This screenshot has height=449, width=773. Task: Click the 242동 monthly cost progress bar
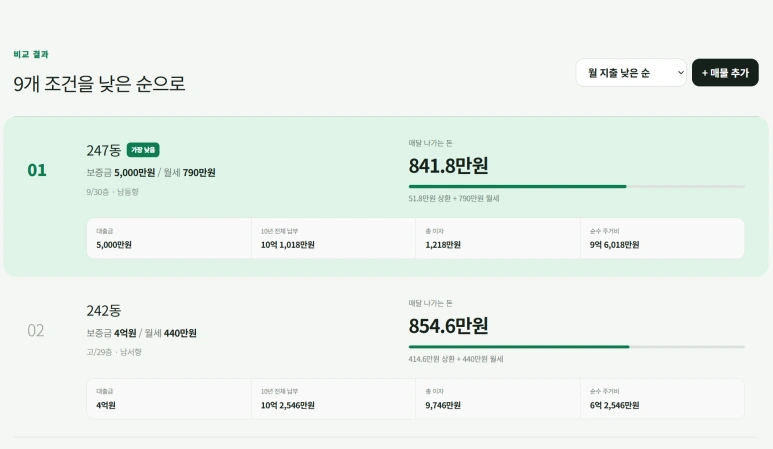(576, 346)
